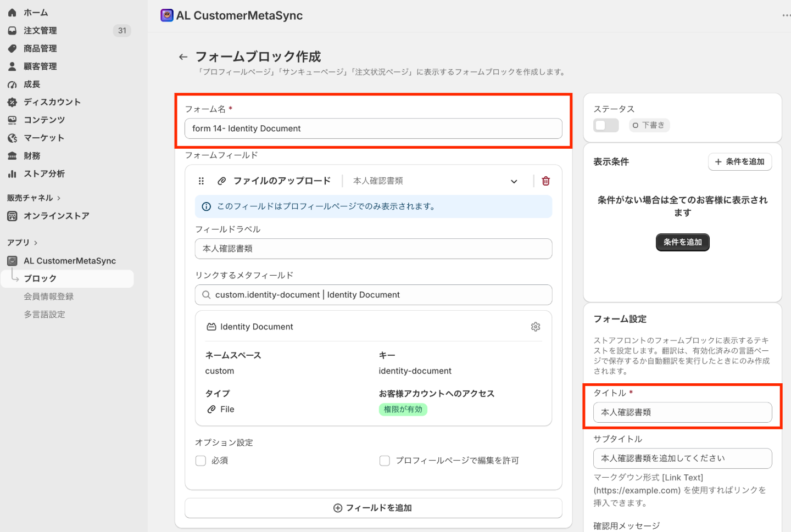Screen dimensions: 791x532
Task: Click the フォームブロック作成 heading
Action: tap(258, 57)
